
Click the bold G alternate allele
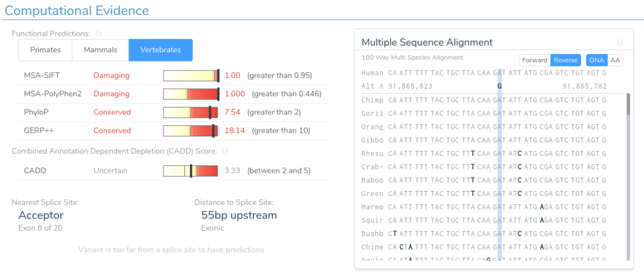coord(499,86)
